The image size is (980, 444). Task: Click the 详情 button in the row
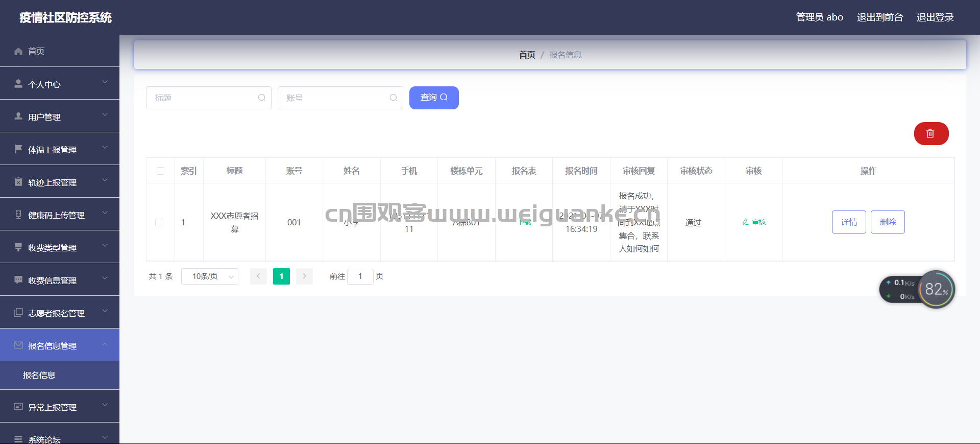[x=849, y=222]
